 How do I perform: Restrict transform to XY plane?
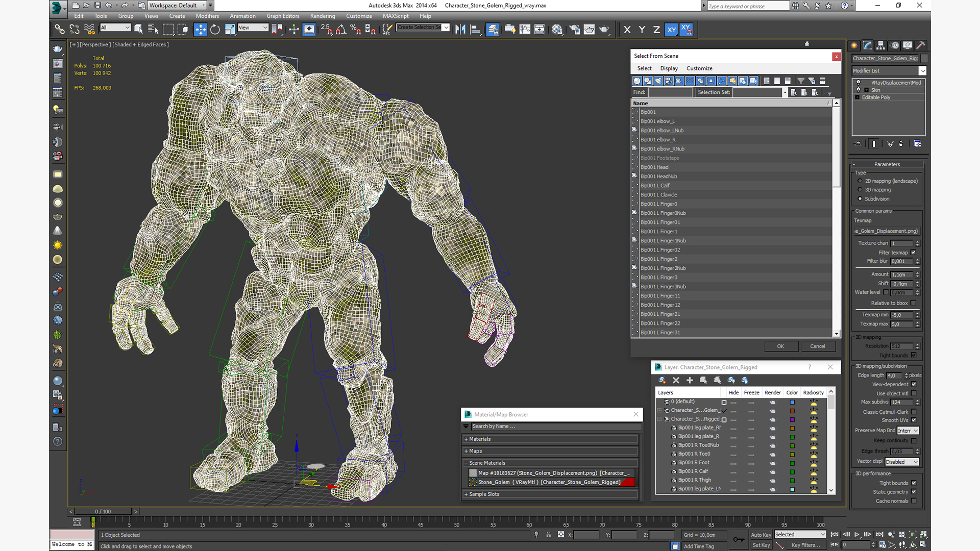coord(672,30)
